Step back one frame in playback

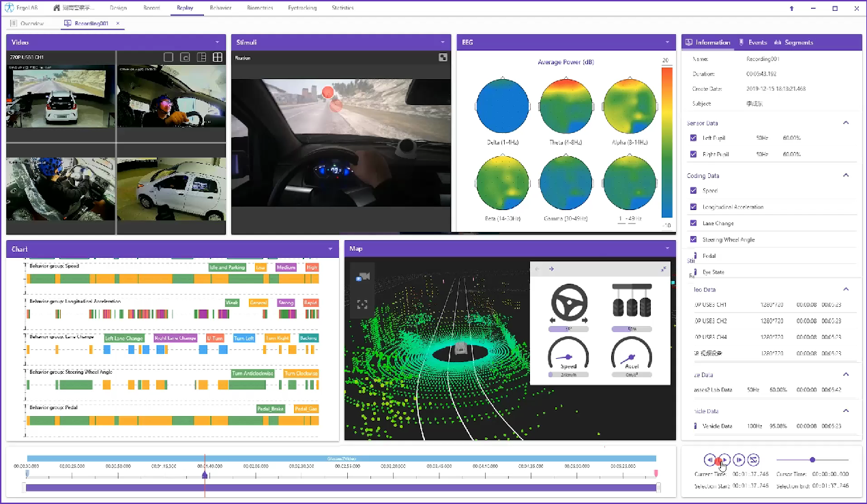point(709,460)
